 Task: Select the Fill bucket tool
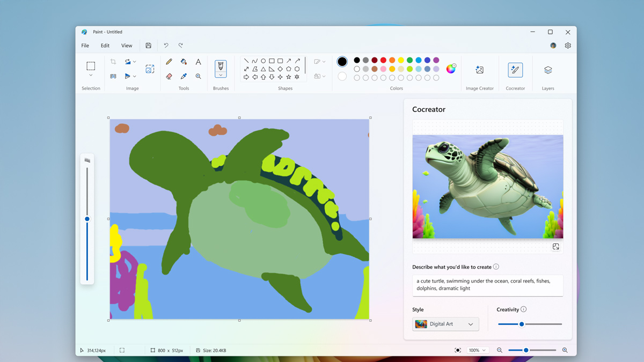tap(184, 62)
